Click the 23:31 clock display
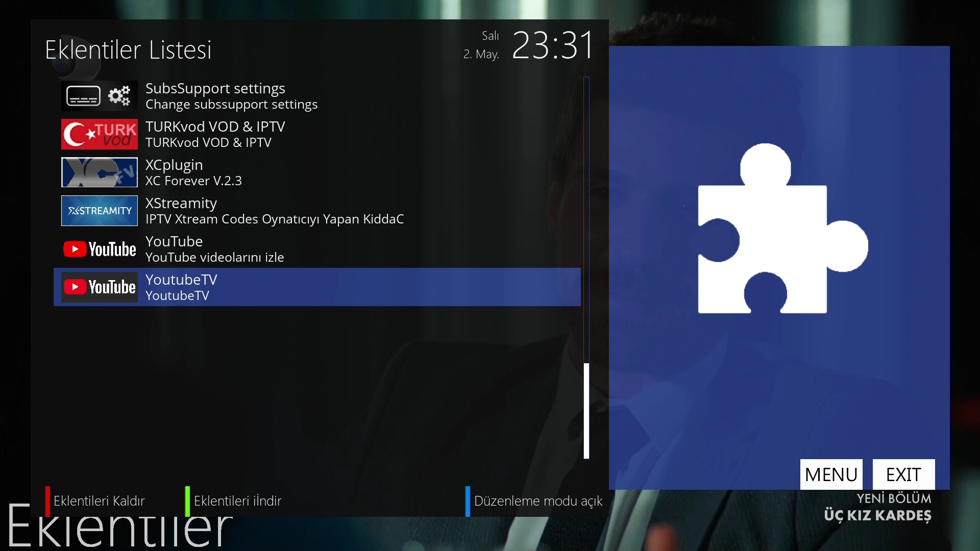Viewport: 980px width, 551px height. pyautogui.click(x=553, y=45)
